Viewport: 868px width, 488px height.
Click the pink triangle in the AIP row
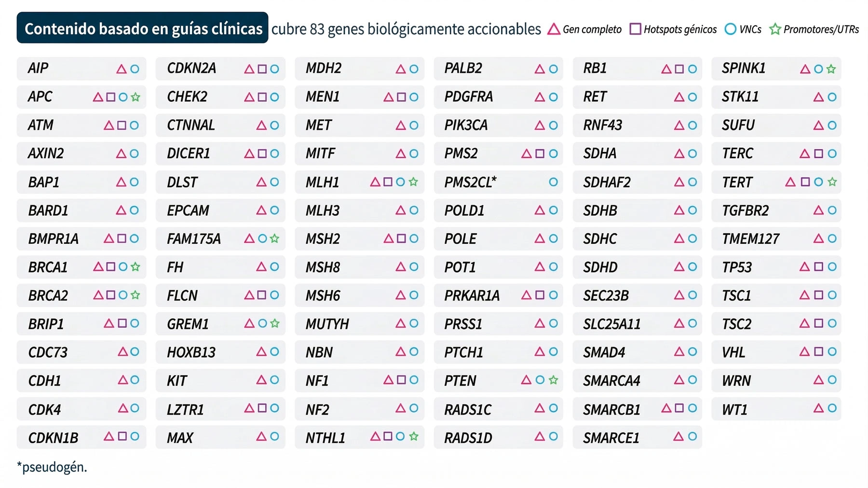(x=122, y=69)
